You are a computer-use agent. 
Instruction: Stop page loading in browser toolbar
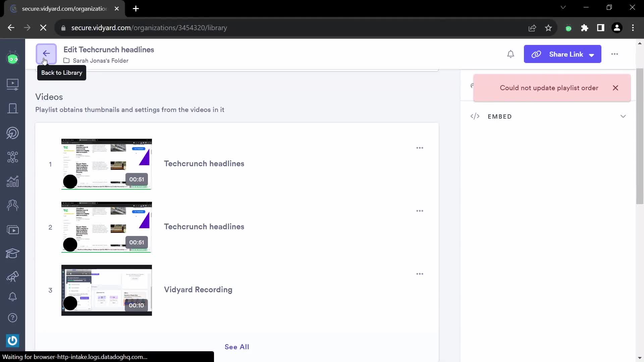[x=43, y=28]
